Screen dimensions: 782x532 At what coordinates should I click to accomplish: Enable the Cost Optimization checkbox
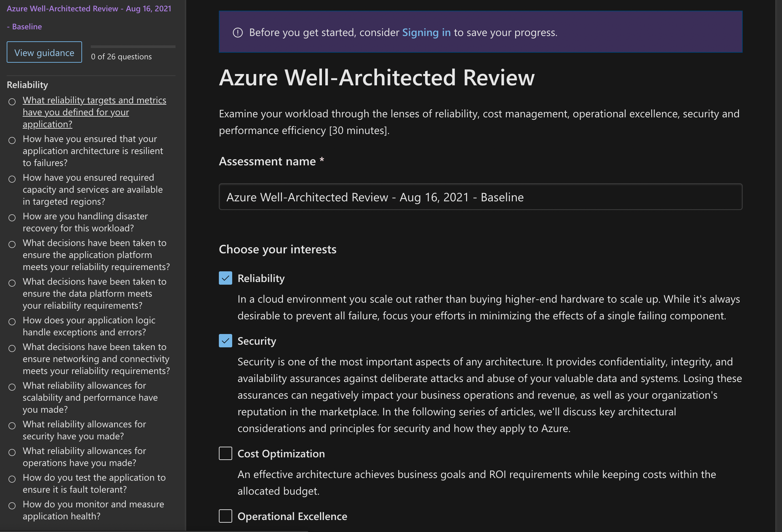226,453
